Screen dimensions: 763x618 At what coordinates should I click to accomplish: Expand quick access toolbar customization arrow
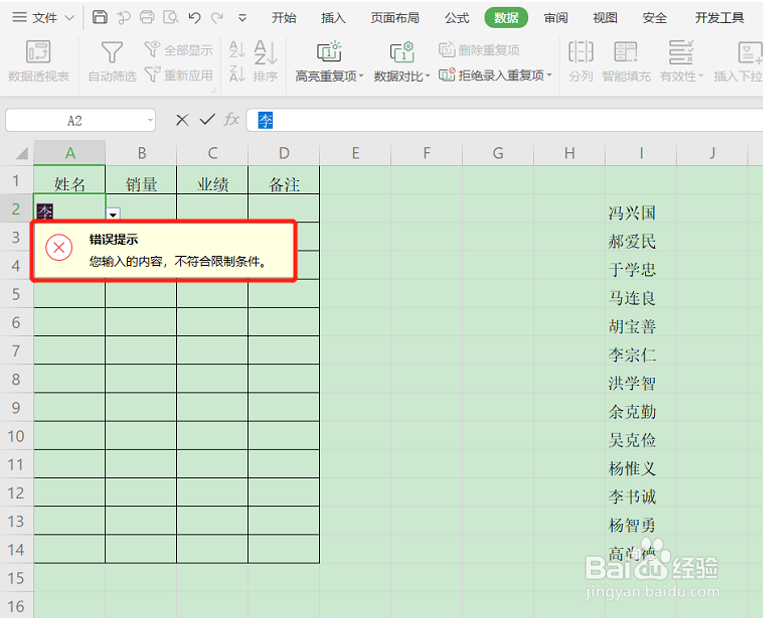pos(242,18)
